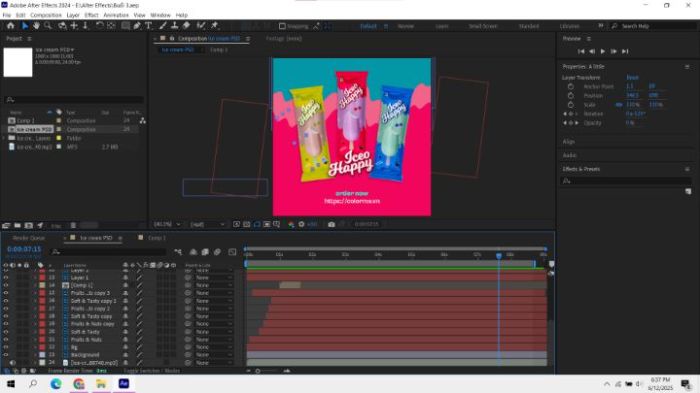Open the Animation menu
Viewport: 700px width, 393px height.
(x=116, y=15)
